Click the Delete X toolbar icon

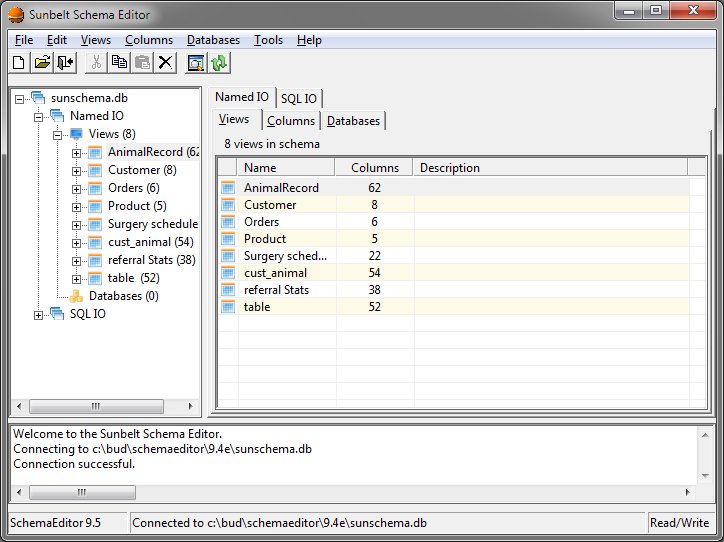tap(166, 63)
